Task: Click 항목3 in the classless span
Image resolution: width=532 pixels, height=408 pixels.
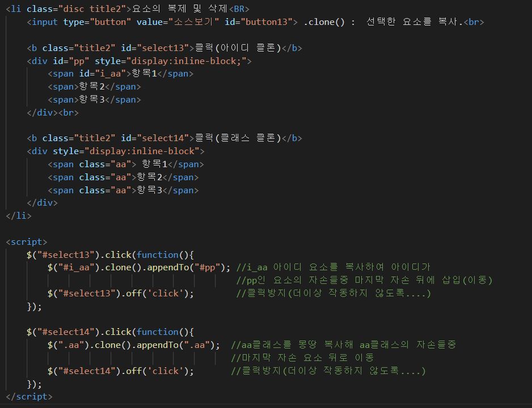Action: tap(92, 100)
